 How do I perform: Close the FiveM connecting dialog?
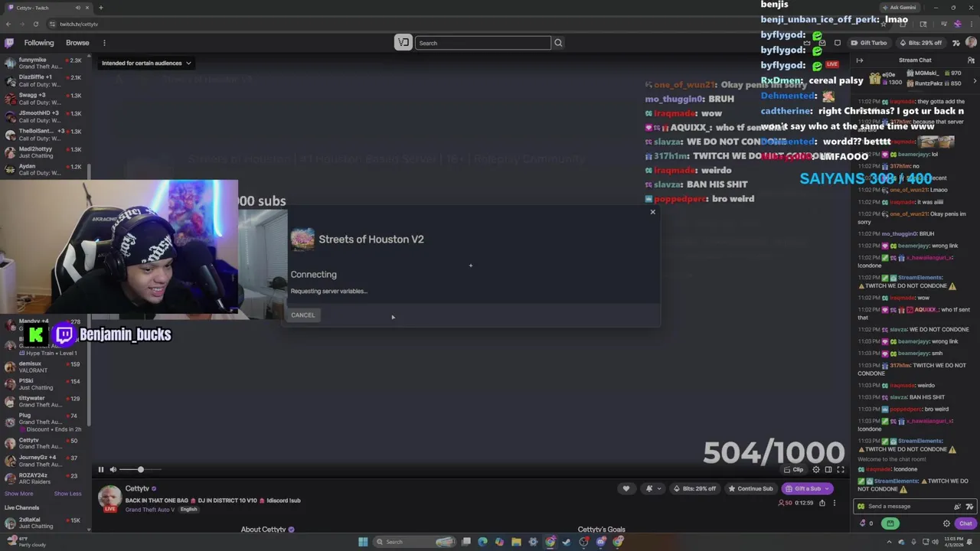(652, 212)
